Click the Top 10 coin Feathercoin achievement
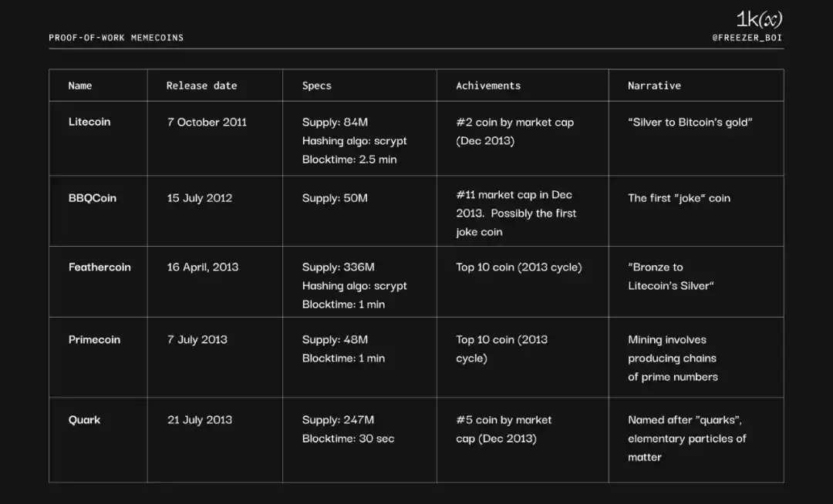This screenshot has width=833, height=504. click(518, 267)
